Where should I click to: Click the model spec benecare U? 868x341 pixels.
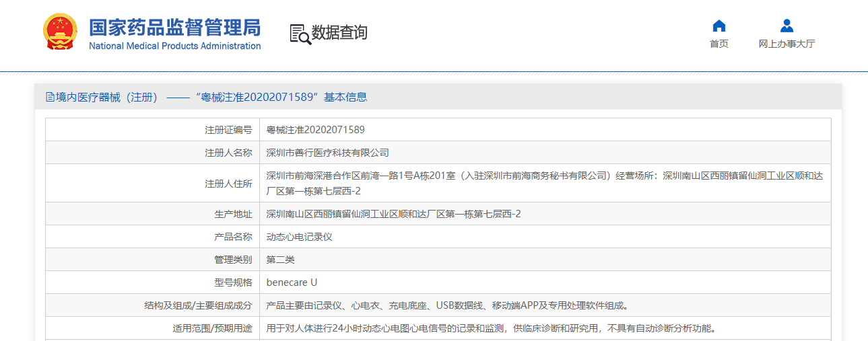tap(292, 282)
